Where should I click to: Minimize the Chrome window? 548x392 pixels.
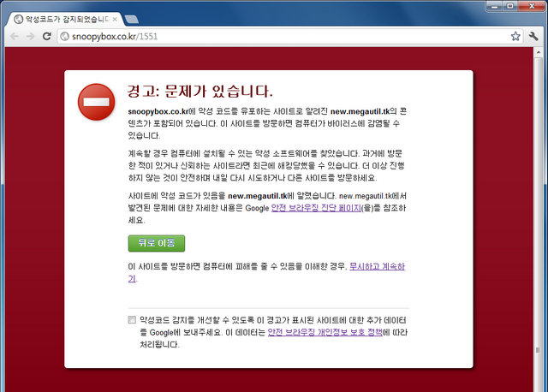(494, 6)
